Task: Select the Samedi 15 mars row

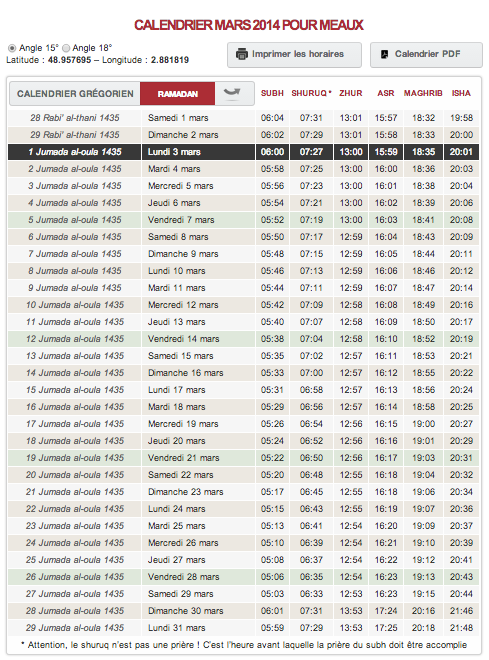Action: coord(243,356)
